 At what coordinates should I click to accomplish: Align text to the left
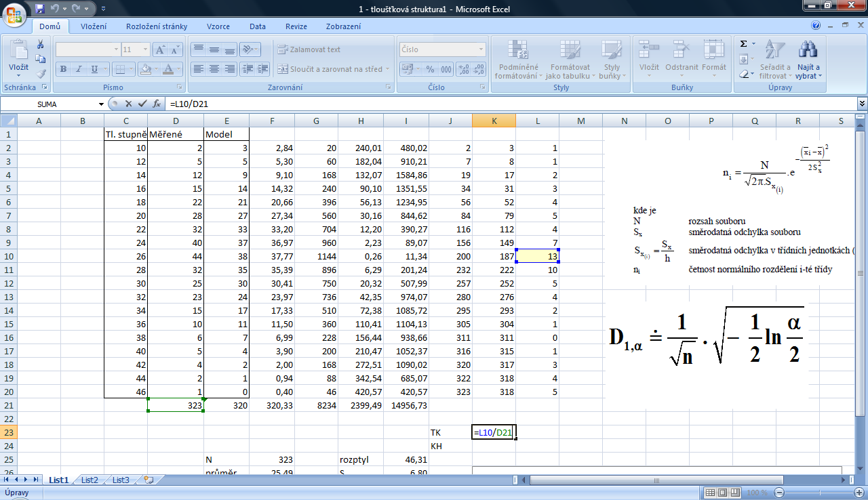click(x=198, y=69)
